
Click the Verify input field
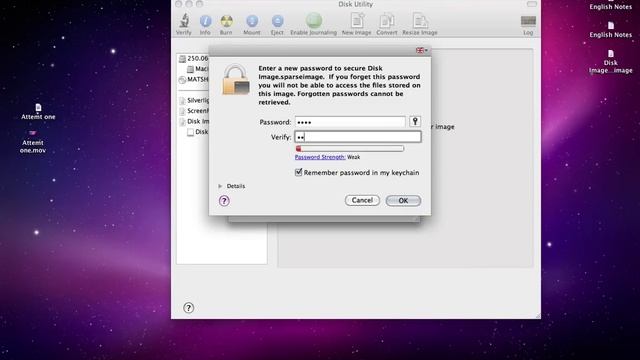click(358, 137)
